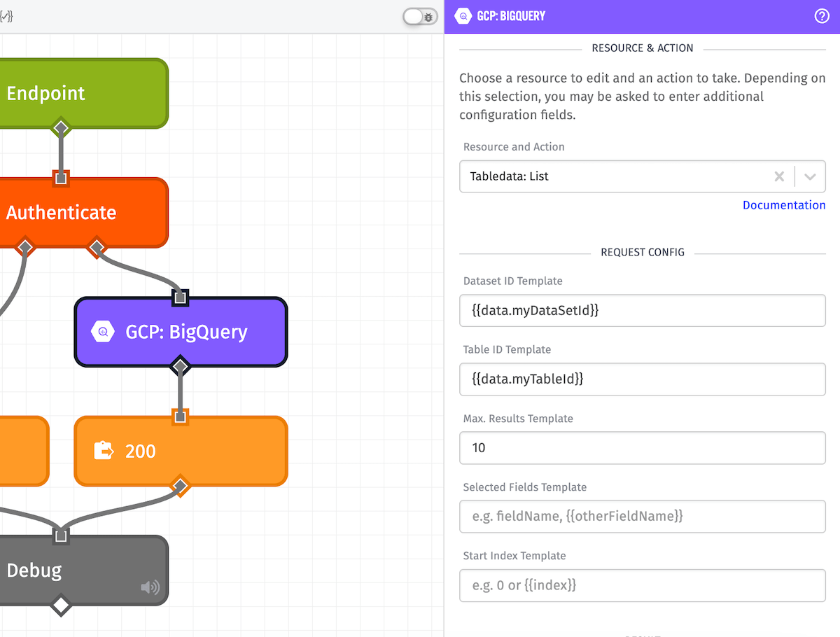The image size is (840, 637).
Task: Click the Debug node input connector
Action: [x=61, y=535]
